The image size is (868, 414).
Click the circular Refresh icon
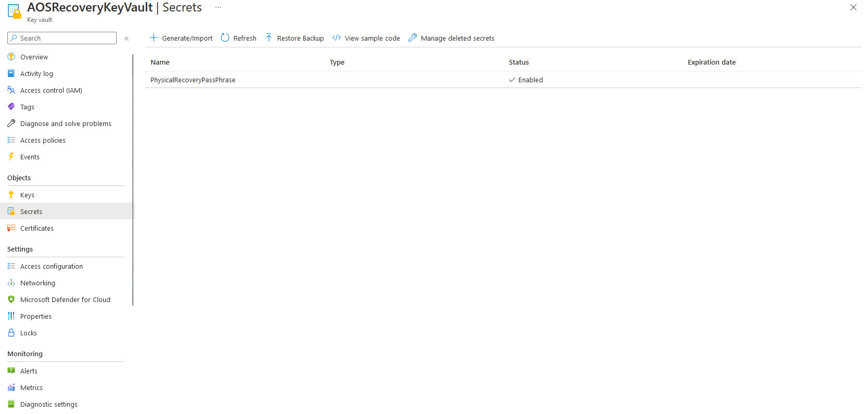[225, 37]
